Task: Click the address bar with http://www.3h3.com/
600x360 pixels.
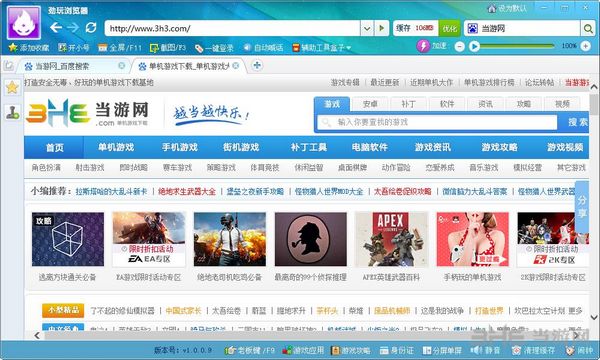Action: click(x=232, y=28)
